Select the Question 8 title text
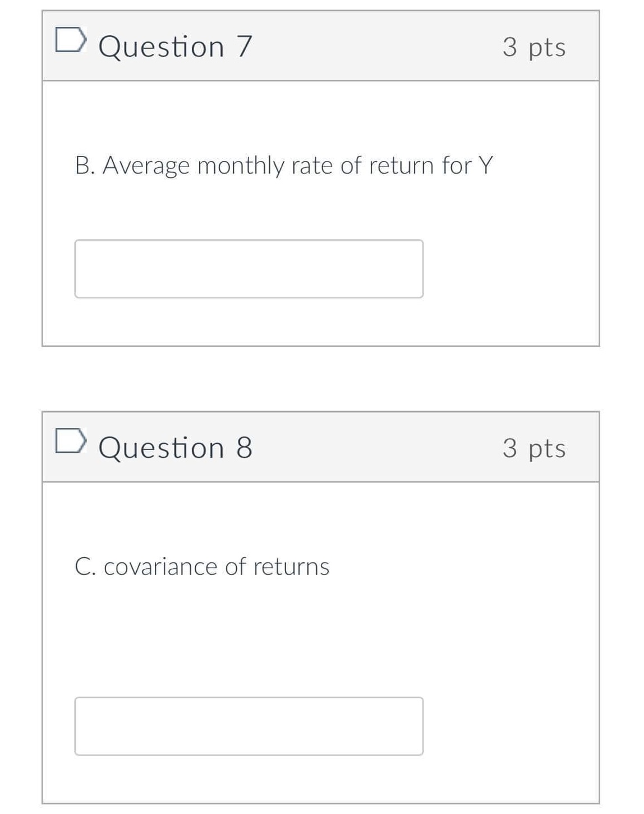The image size is (644, 814). coord(175,447)
